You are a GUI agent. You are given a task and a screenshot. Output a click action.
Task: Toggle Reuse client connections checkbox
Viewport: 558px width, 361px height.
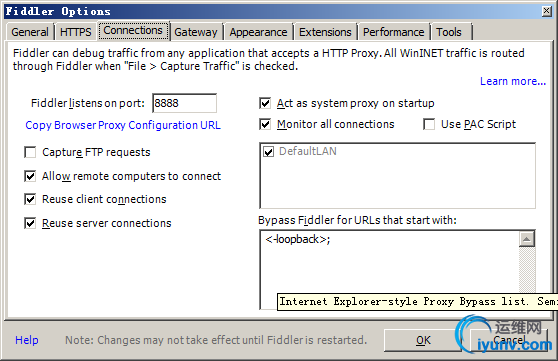[x=30, y=199]
